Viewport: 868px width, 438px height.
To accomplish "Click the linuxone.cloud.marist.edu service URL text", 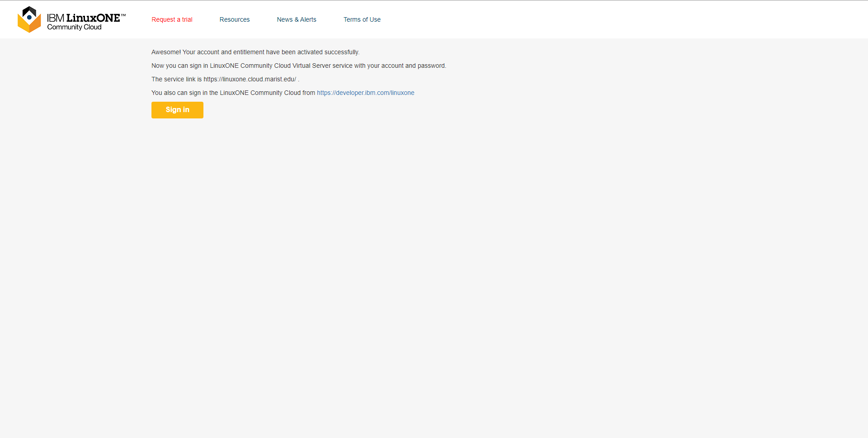I will [250, 79].
